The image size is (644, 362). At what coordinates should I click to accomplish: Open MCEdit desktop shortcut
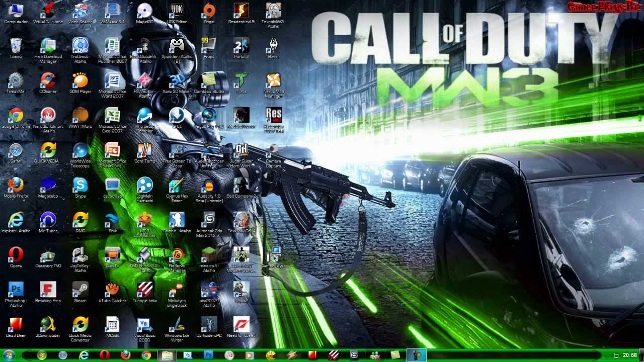click(x=113, y=327)
